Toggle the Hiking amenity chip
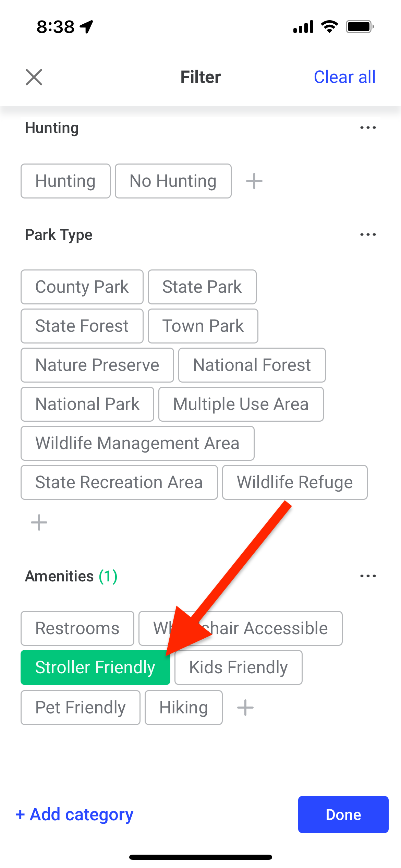Screen dimensions: 401x868 184,708
